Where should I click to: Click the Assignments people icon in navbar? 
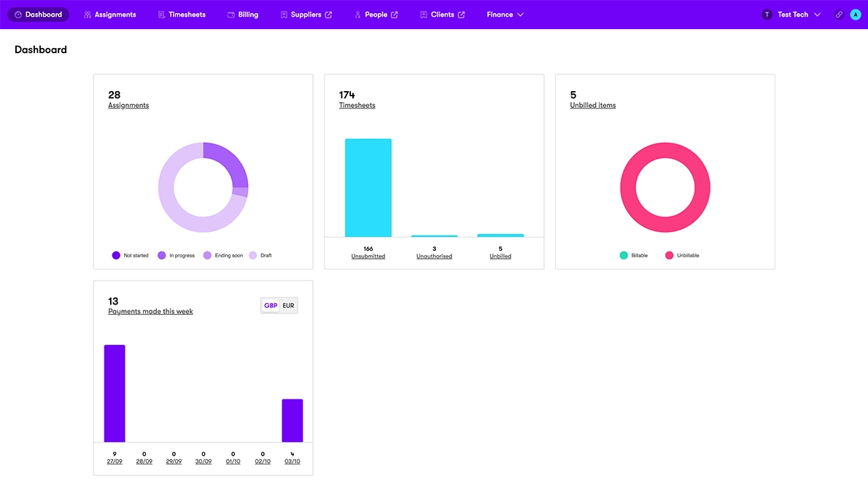coord(88,15)
